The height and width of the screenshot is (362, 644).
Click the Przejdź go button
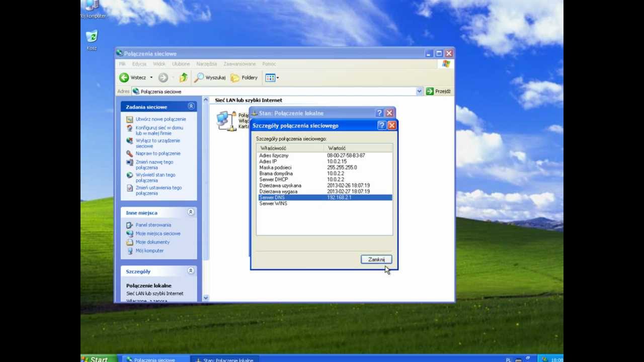point(438,92)
